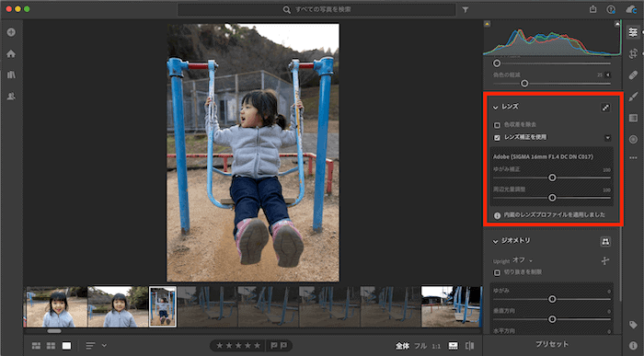Enable 色収差を除去 checkbox

[x=497, y=125]
